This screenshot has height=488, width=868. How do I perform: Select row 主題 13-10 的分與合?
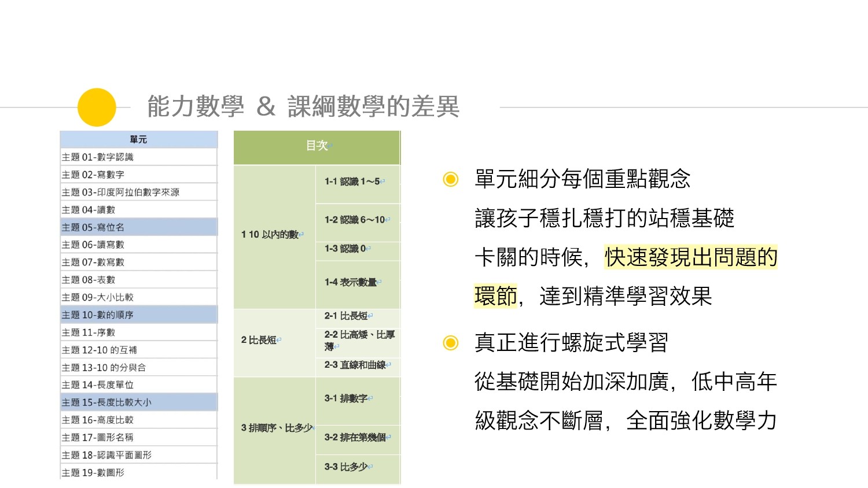pos(139,367)
